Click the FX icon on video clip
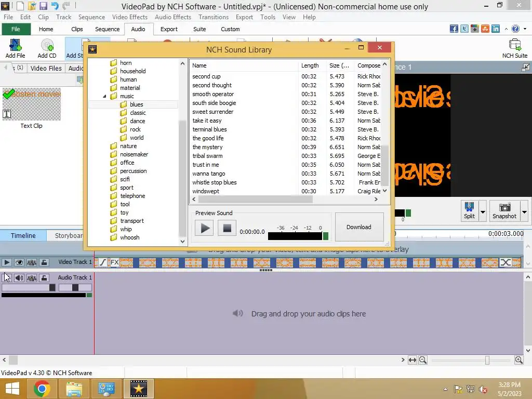This screenshot has width=532, height=399. [x=115, y=262]
